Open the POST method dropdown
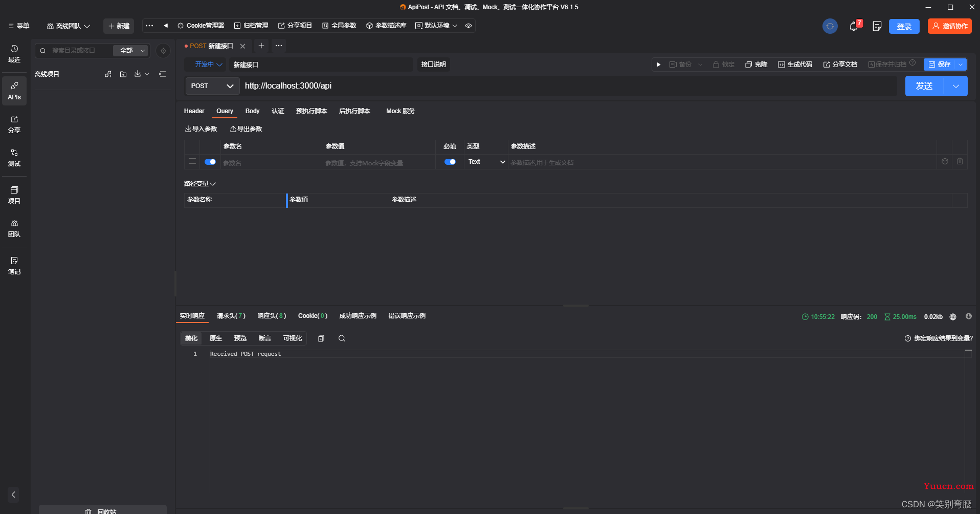 pyautogui.click(x=212, y=86)
